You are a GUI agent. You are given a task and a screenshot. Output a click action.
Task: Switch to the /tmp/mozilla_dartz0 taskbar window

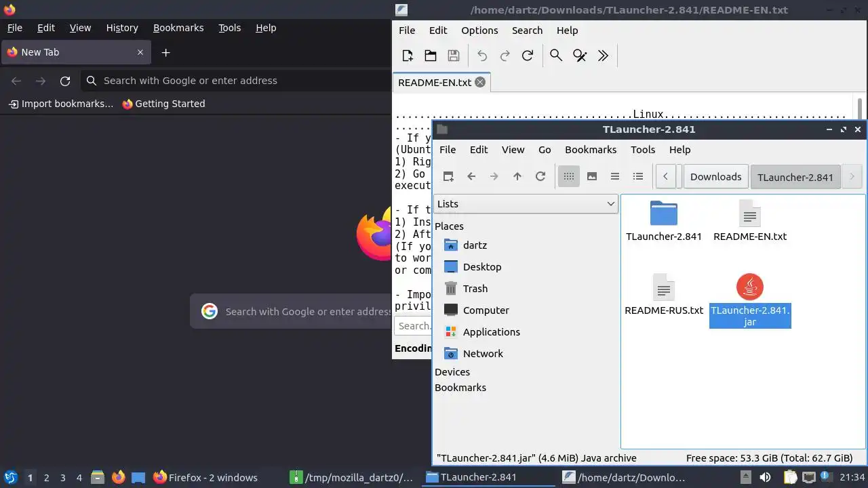click(352, 477)
